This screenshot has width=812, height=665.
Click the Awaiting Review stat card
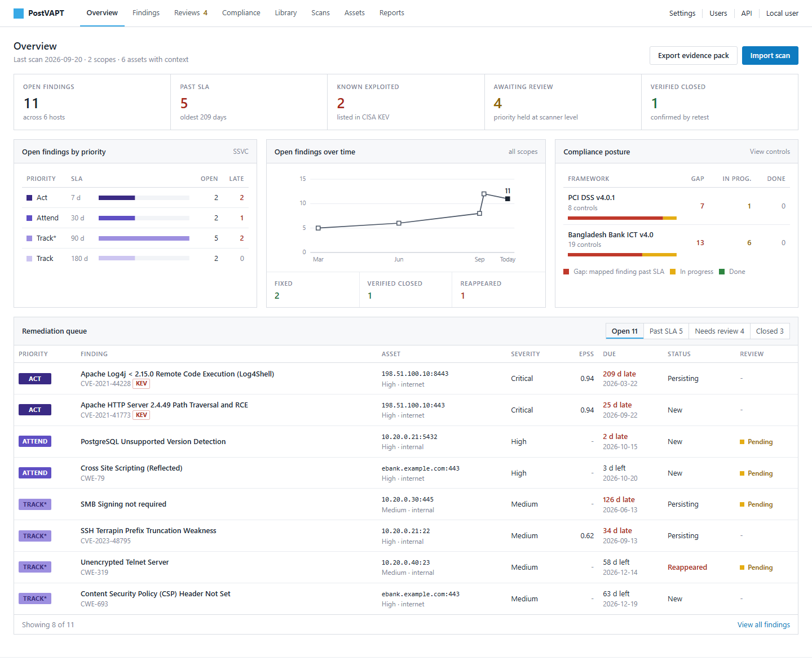pos(563,102)
